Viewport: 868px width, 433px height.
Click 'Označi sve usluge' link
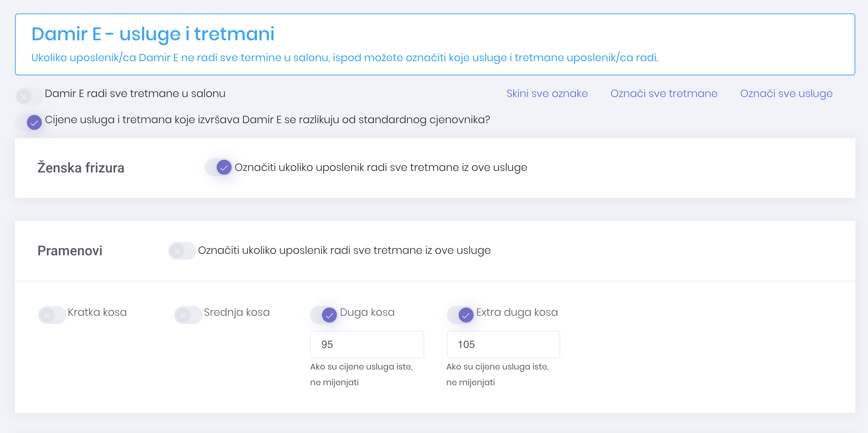[x=786, y=93]
